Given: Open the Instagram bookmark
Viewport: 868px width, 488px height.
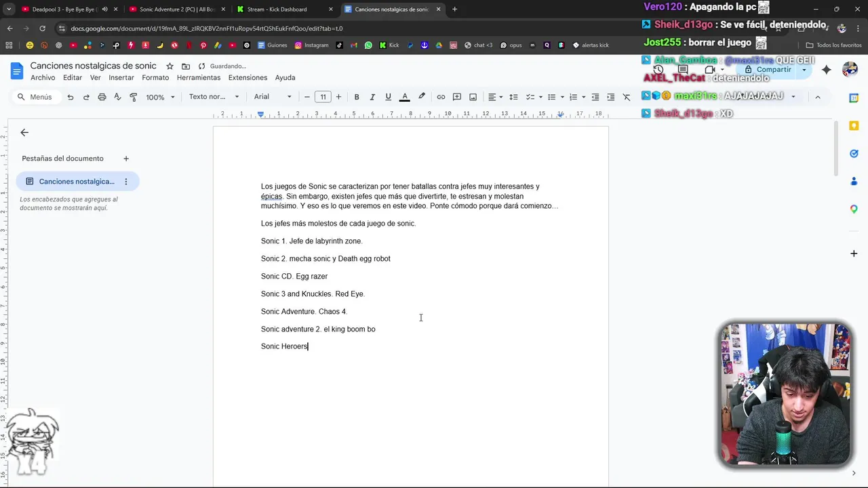Looking at the screenshot, I should point(311,45).
